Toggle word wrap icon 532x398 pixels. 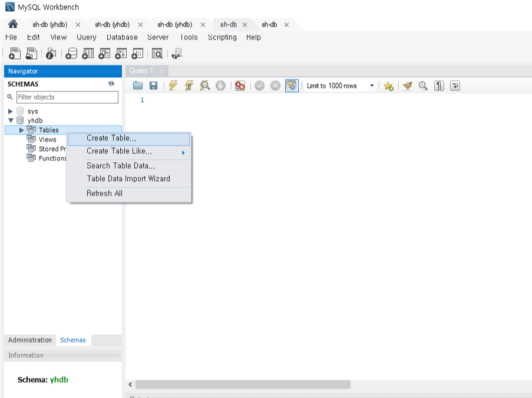(455, 85)
